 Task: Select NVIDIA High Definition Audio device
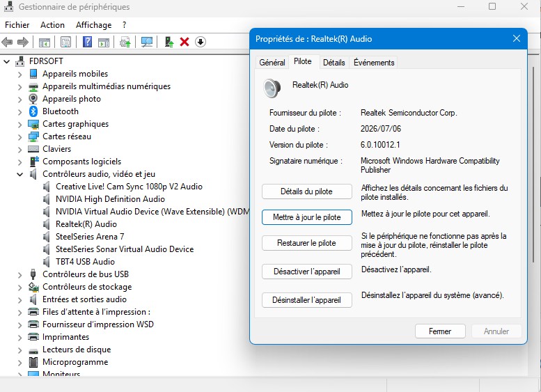pos(110,199)
